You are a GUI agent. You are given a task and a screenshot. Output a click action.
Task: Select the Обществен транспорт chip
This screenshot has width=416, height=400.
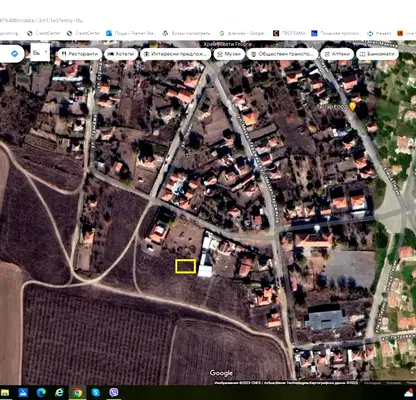[x=282, y=54]
